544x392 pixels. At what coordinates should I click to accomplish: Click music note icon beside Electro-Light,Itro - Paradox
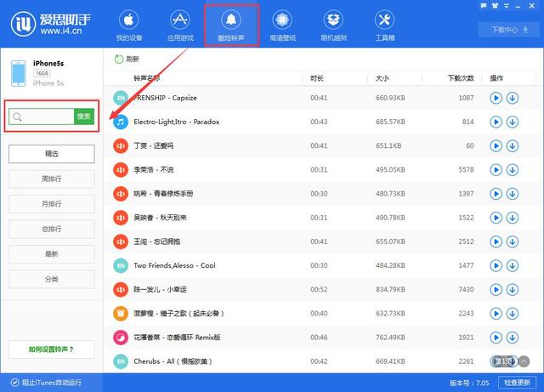point(121,122)
